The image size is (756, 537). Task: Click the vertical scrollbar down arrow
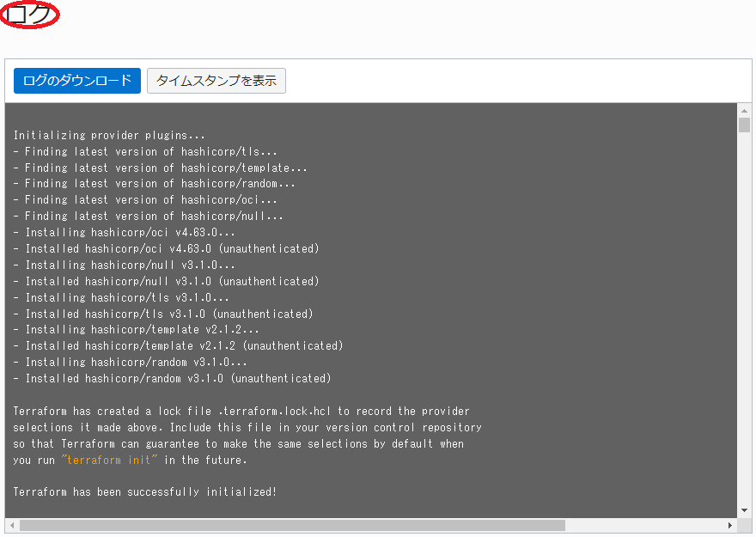coord(744,511)
